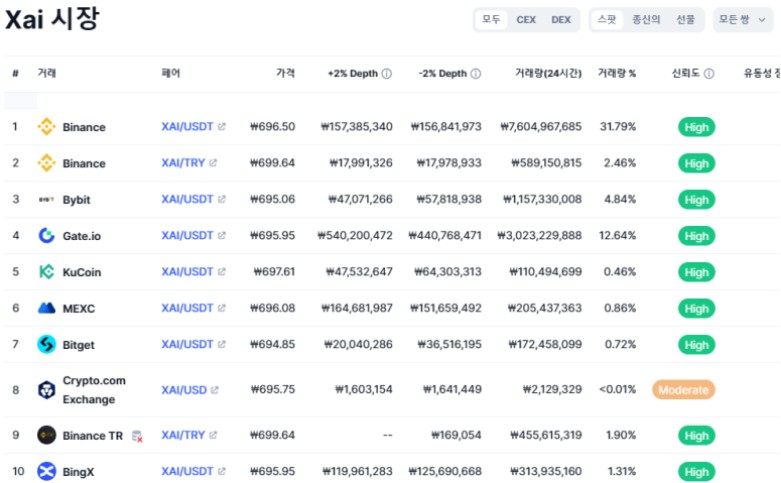Click the ₩169,054 depth value for Binance TR
The image size is (781, 483).
tap(456, 435)
